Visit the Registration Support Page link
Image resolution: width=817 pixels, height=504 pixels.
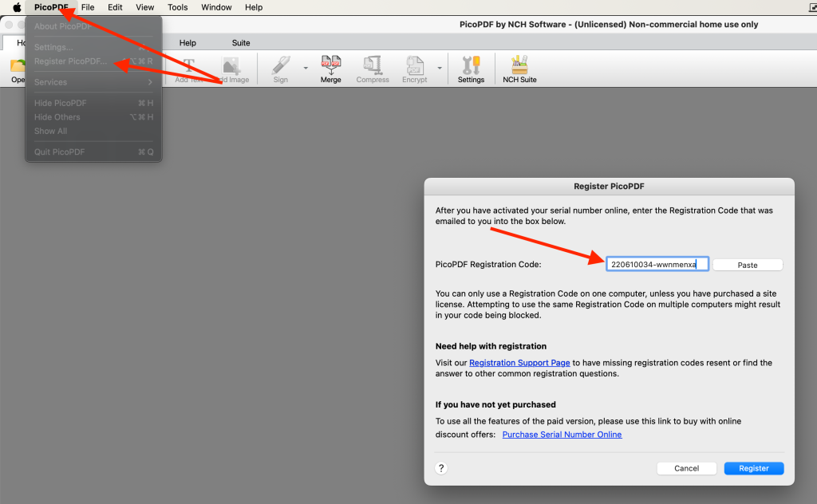(x=519, y=362)
